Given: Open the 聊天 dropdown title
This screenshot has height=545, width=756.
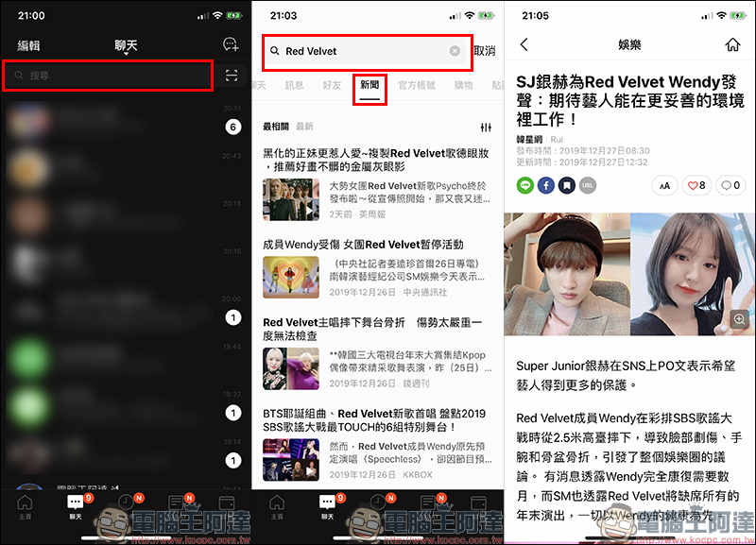Looking at the screenshot, I should coord(126,46).
